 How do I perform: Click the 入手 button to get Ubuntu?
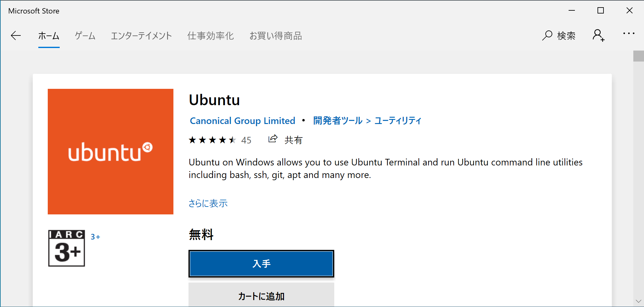(261, 264)
